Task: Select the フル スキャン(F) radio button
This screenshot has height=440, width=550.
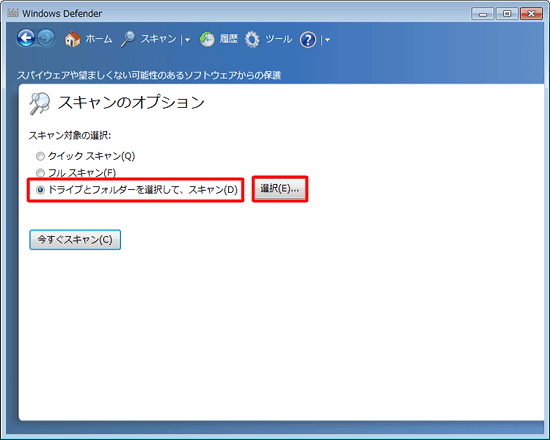Action: pos(40,173)
